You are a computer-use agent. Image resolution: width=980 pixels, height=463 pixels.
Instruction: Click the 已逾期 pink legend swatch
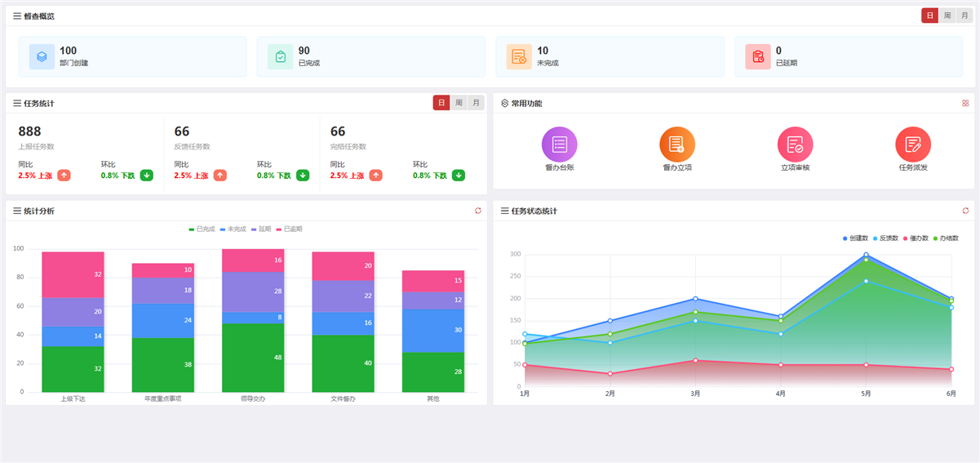(279, 229)
